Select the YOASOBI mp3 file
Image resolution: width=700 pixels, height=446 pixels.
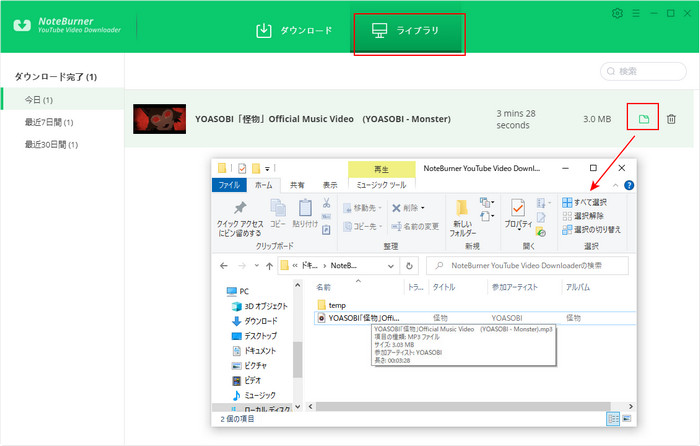click(475, 318)
